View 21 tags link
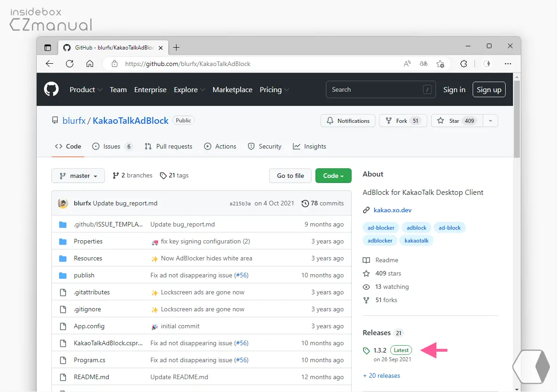The image size is (557, 392). click(x=174, y=175)
